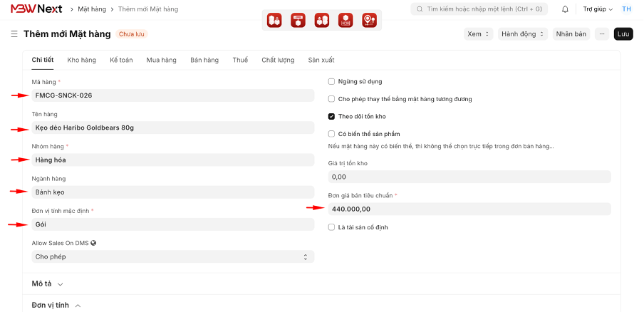Check Là tài sản cố định
This screenshot has height=312, width=644.
click(x=331, y=227)
